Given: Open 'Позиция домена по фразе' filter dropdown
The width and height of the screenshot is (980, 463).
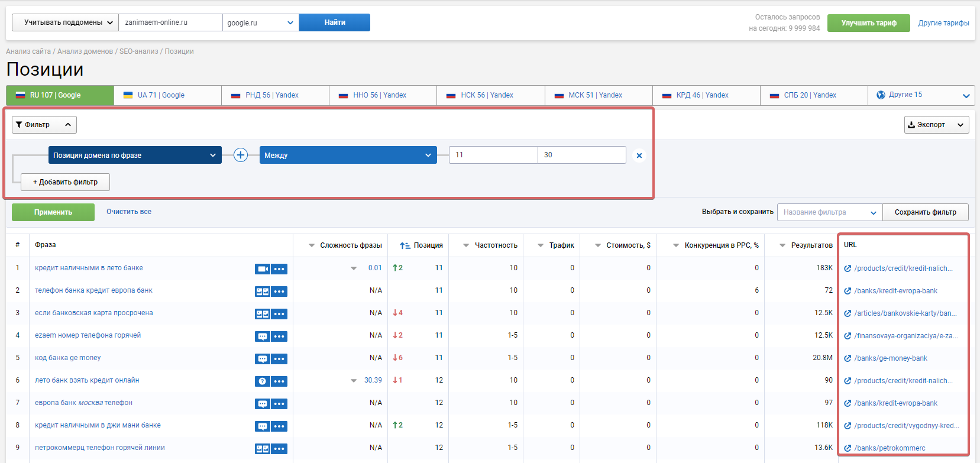Looking at the screenshot, I should coord(135,155).
